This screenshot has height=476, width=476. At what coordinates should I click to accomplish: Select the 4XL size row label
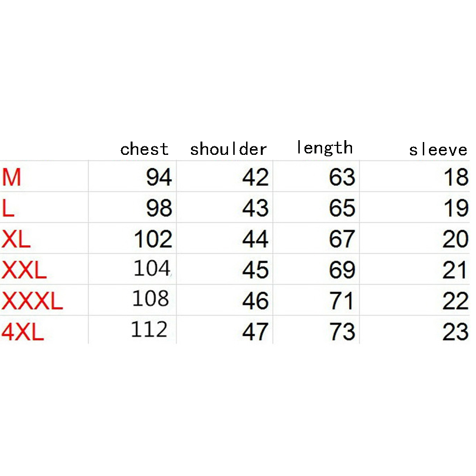[23, 332]
